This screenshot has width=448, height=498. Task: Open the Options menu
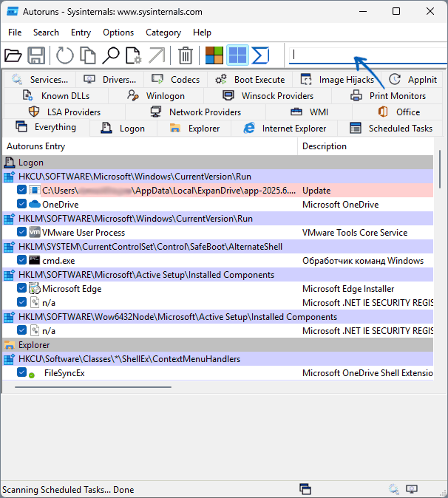click(x=118, y=33)
